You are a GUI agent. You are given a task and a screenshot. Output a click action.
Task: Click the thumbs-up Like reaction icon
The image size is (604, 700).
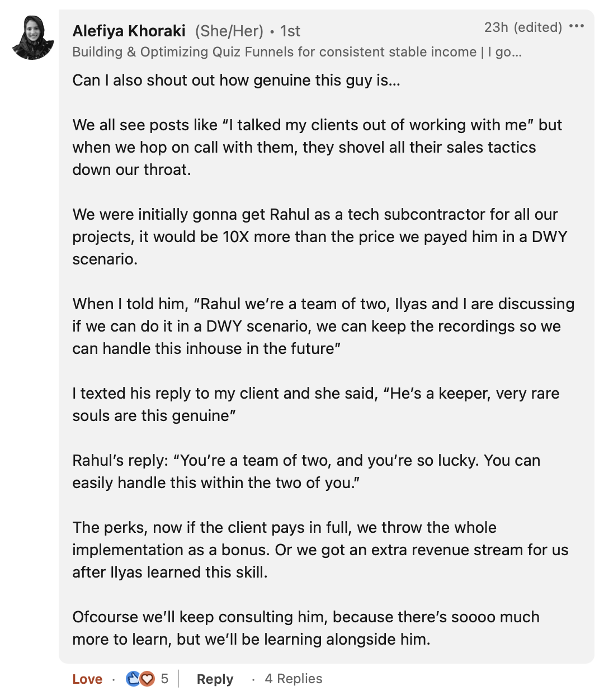[x=133, y=679]
